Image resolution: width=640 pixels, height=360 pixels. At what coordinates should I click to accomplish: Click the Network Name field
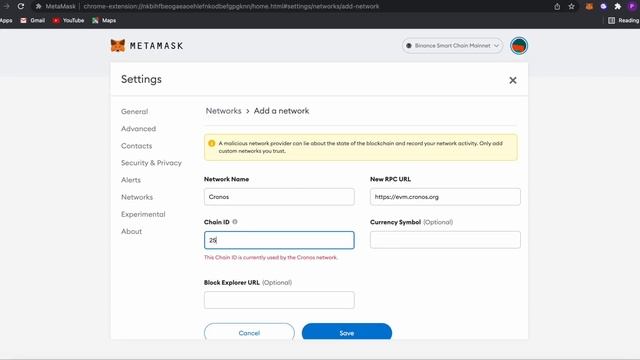279,197
